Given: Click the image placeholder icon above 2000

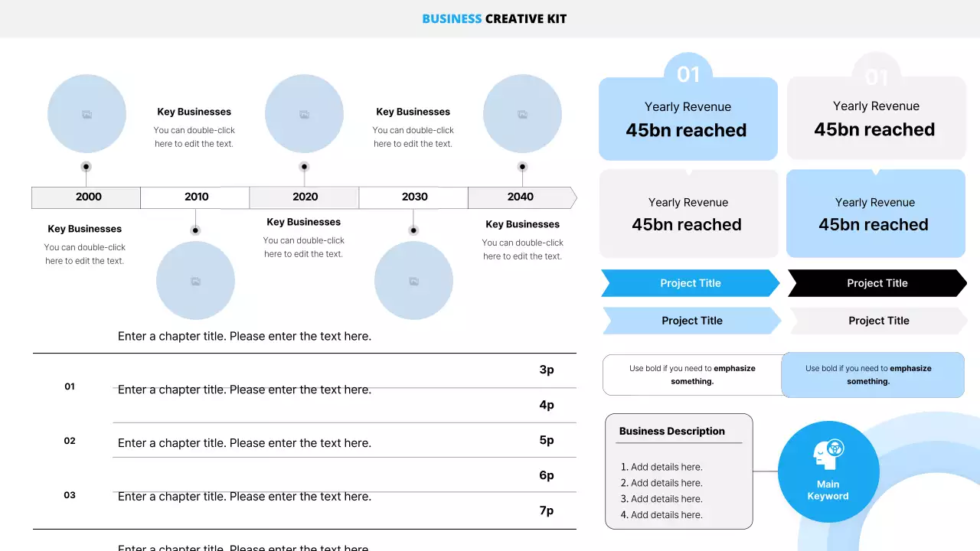Looking at the screenshot, I should pyautogui.click(x=87, y=115).
